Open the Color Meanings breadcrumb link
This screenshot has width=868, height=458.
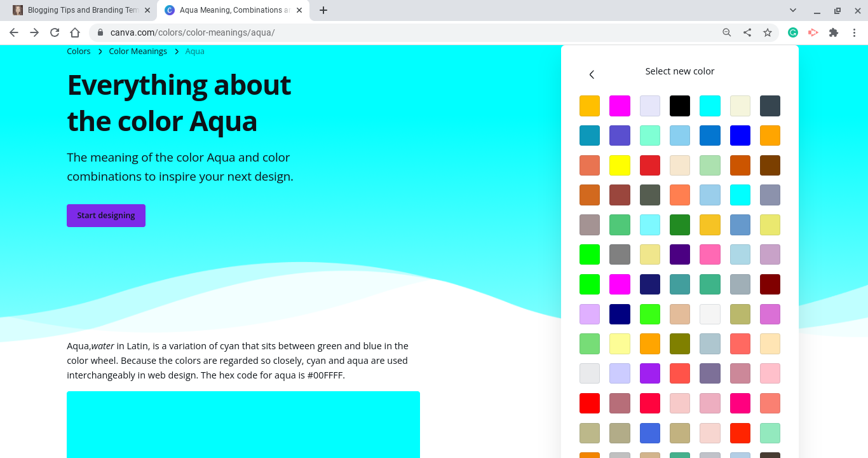point(138,52)
